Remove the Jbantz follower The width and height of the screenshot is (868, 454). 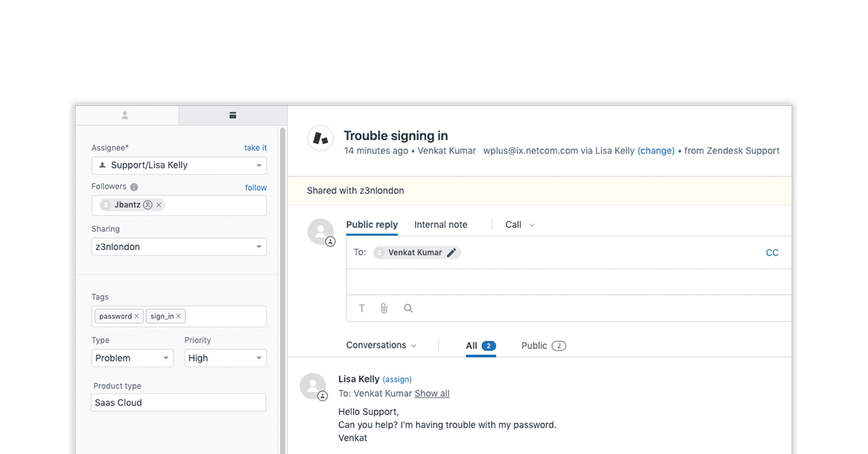point(159,205)
